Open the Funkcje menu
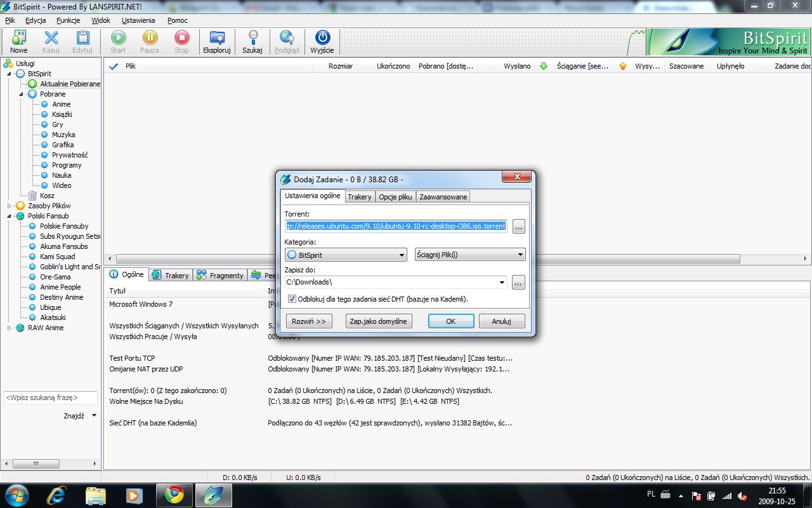This screenshot has height=508, width=812. click(x=68, y=20)
